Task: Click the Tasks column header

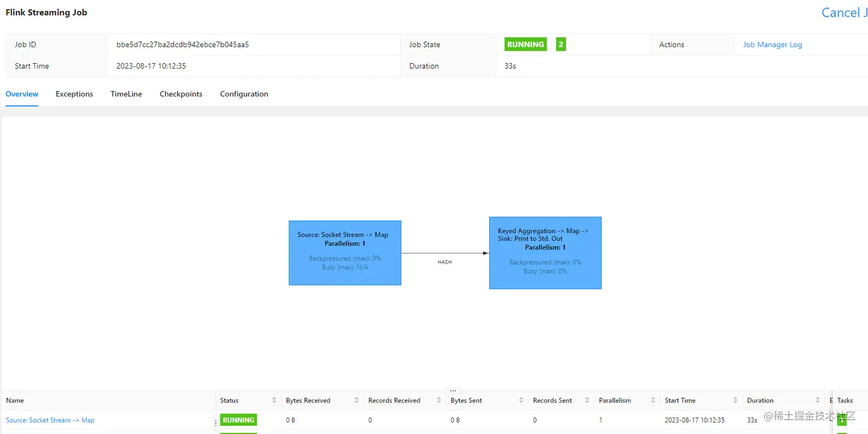Action: pos(845,401)
